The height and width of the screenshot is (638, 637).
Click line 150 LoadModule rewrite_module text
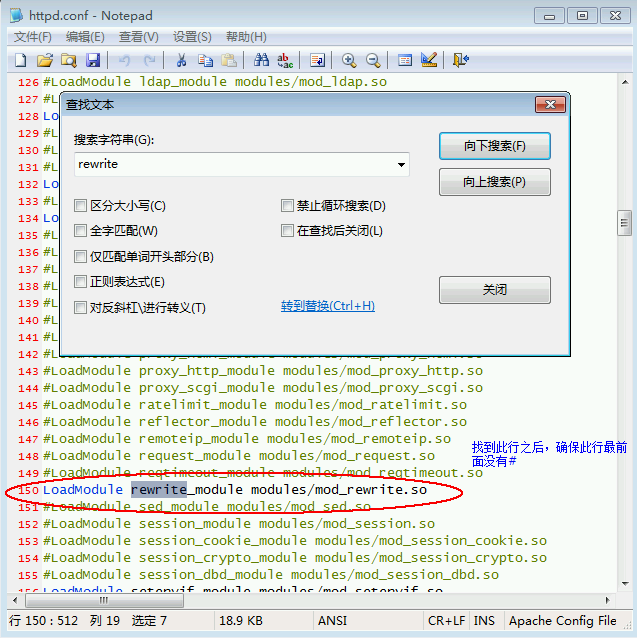click(x=235, y=490)
